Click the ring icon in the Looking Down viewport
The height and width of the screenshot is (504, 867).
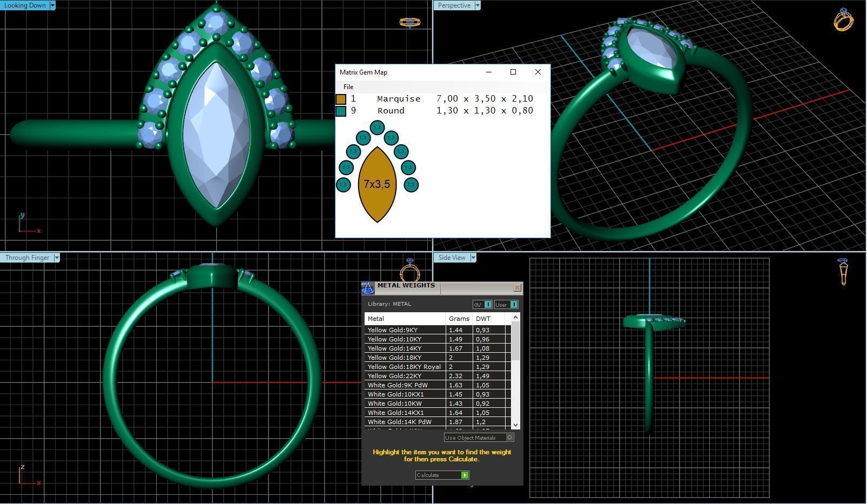click(409, 22)
